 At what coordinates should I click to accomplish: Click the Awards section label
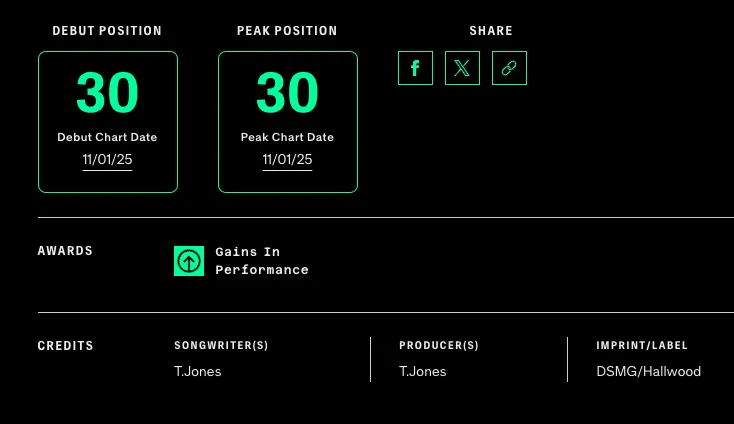coord(66,251)
